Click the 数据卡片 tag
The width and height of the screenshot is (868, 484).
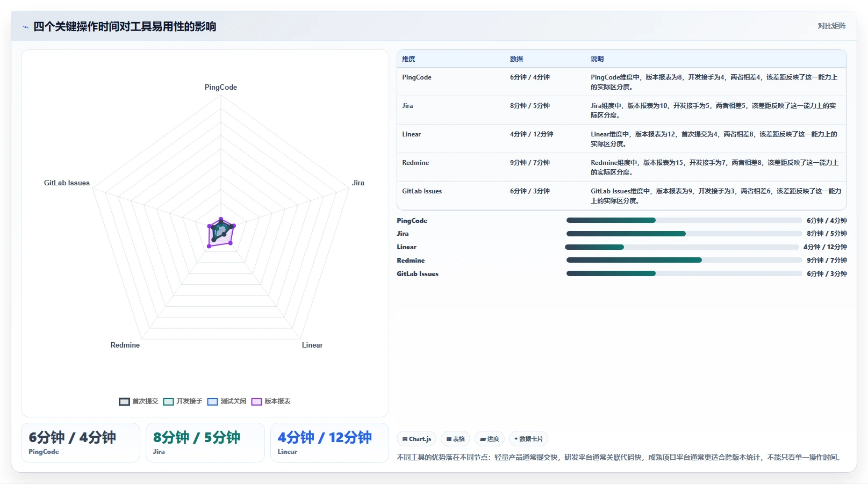(x=528, y=439)
